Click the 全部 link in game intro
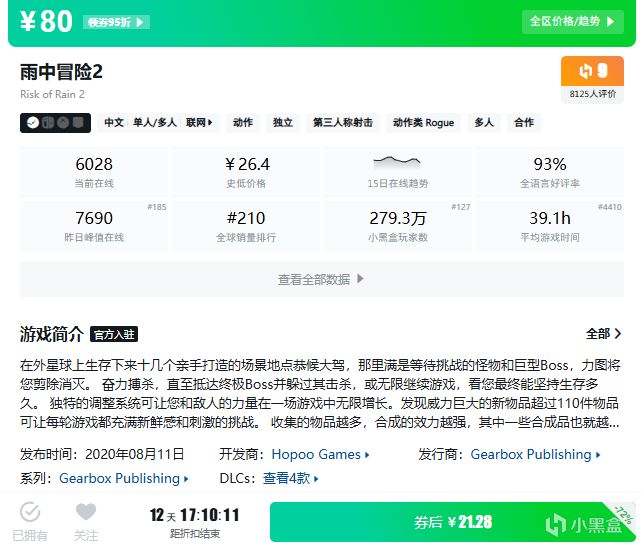Screen dimensions: 641x550 click(x=603, y=334)
